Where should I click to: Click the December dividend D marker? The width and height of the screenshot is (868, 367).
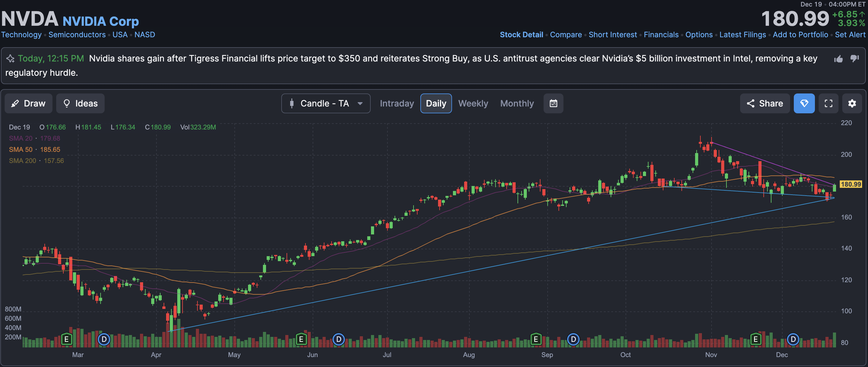tap(793, 339)
